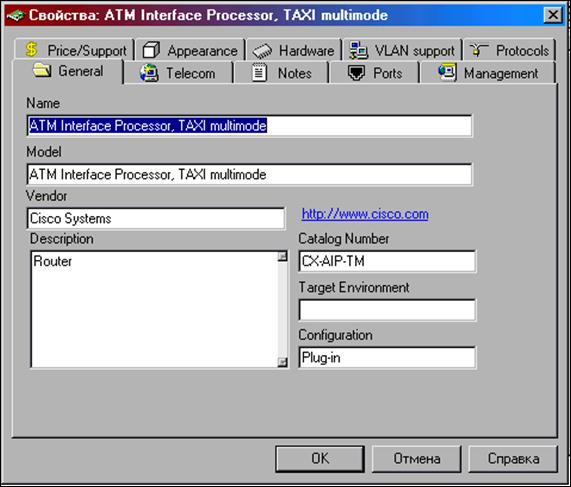571x487 pixels.
Task: Click the Description scrollbar up arrow
Action: coord(283,256)
